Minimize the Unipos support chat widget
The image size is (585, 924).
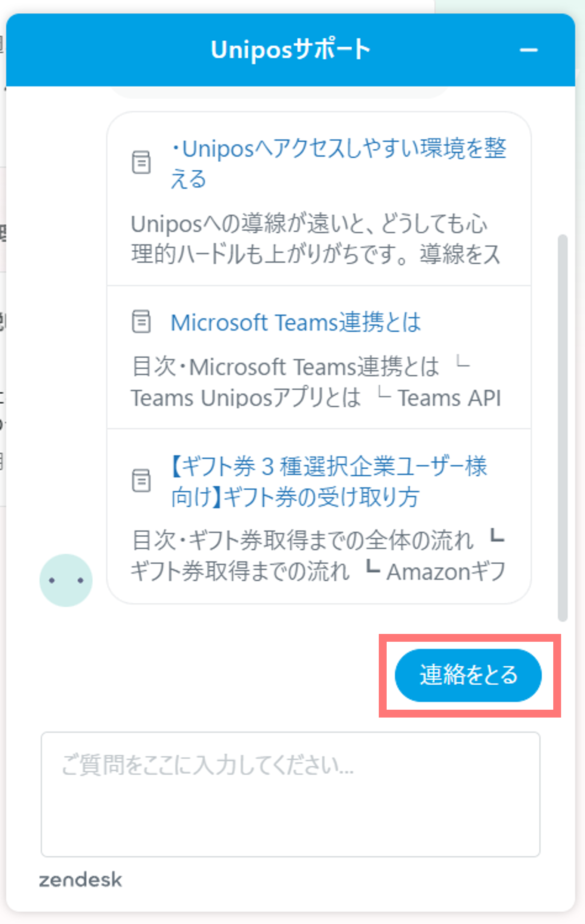529,50
